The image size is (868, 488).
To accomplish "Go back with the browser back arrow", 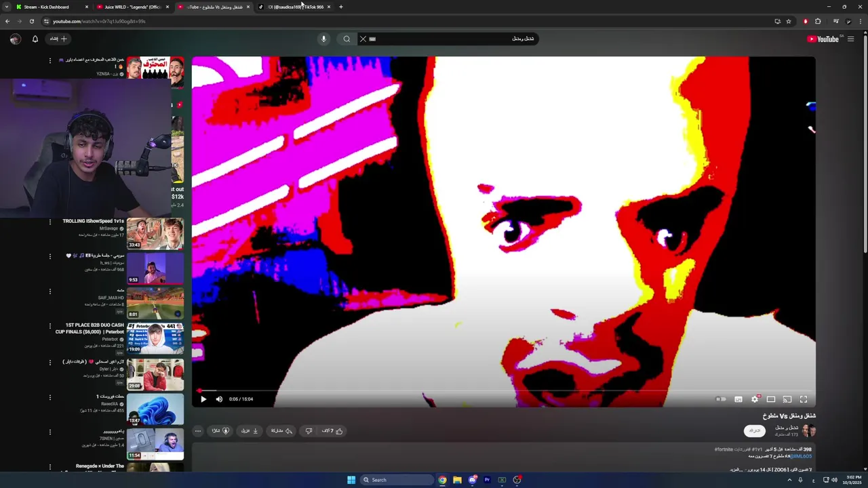I will pyautogui.click(x=7, y=21).
